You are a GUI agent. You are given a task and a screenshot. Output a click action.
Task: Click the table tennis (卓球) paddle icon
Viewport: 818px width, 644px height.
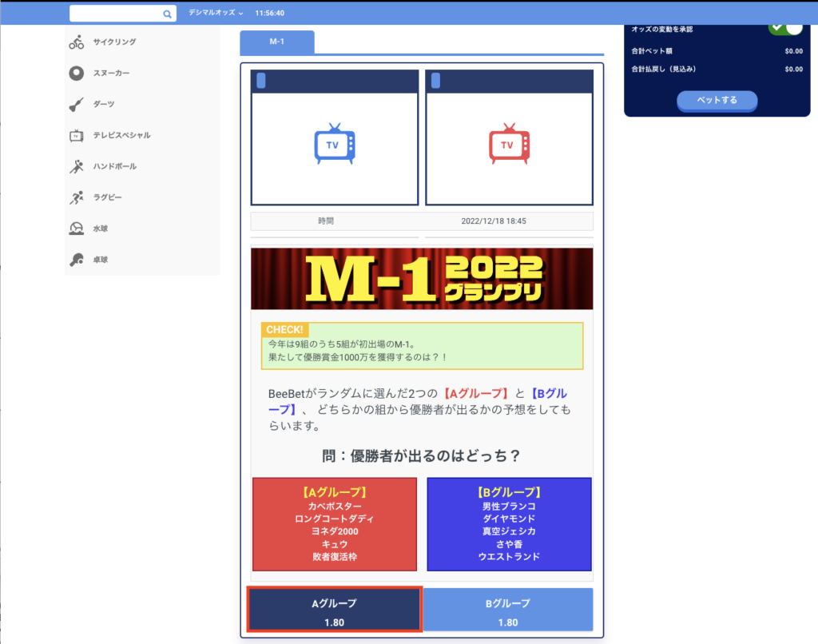coord(76,260)
